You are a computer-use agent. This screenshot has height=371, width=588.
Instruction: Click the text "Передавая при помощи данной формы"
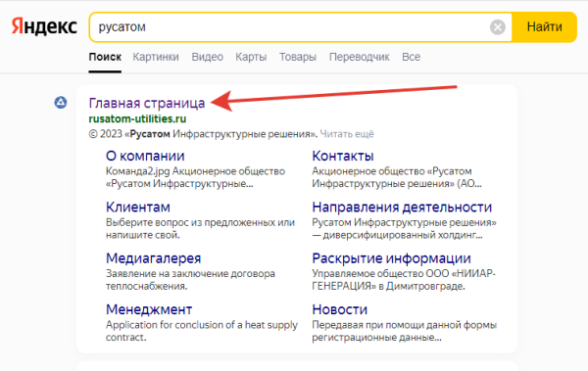coord(404,325)
